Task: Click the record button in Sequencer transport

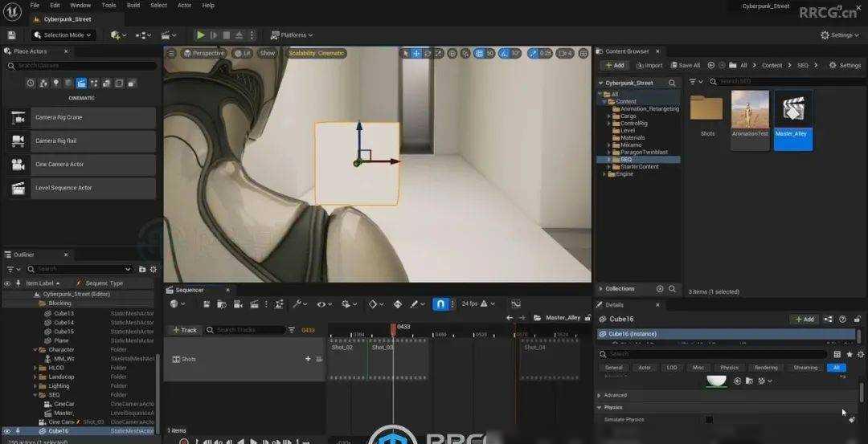Action: pyautogui.click(x=184, y=442)
